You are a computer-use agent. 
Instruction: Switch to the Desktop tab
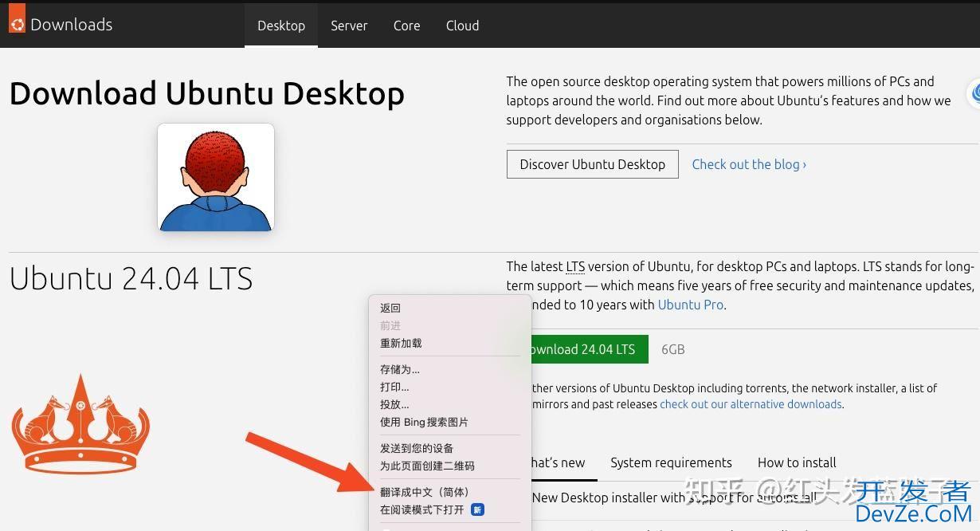point(281,26)
